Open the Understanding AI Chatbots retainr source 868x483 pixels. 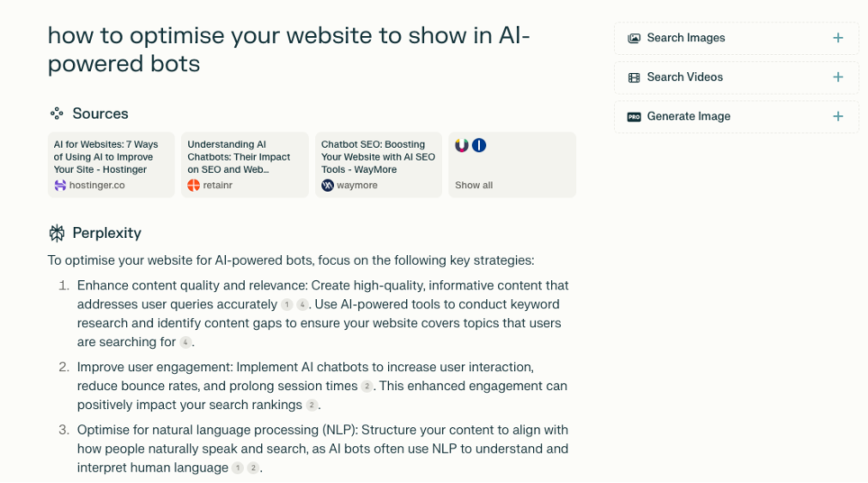(x=245, y=165)
